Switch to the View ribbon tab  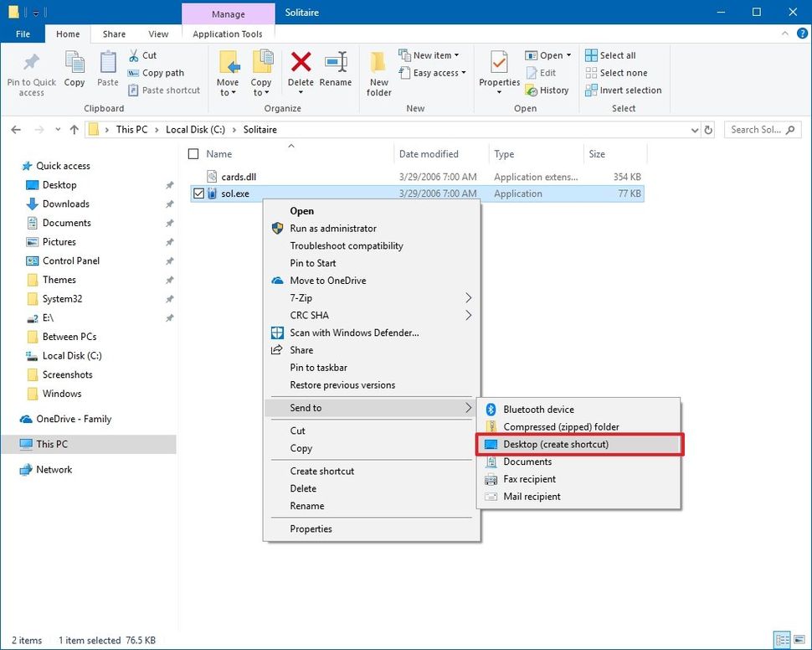click(x=158, y=34)
